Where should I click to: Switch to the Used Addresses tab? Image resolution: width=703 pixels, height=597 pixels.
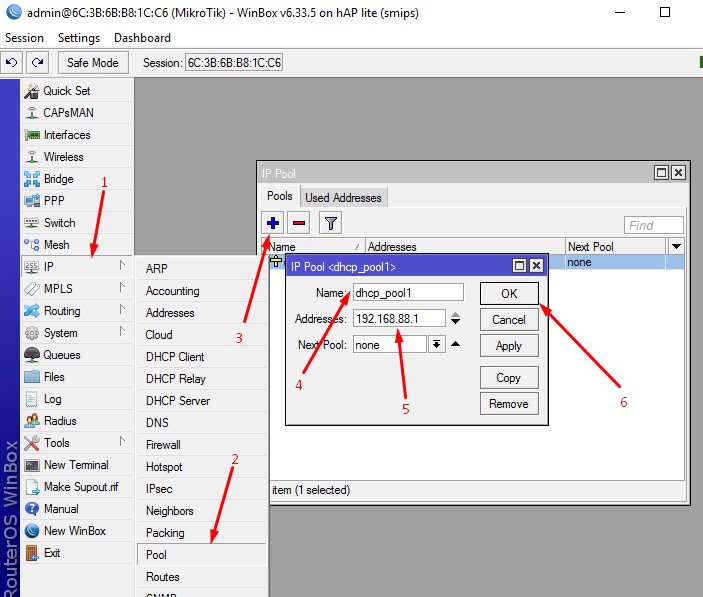(x=343, y=198)
